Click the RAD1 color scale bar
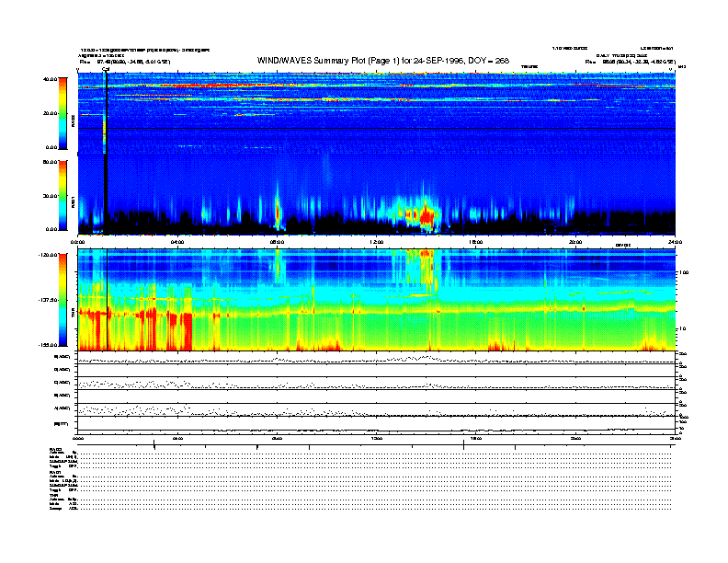The height and width of the screenshot is (563, 728). (x=63, y=196)
